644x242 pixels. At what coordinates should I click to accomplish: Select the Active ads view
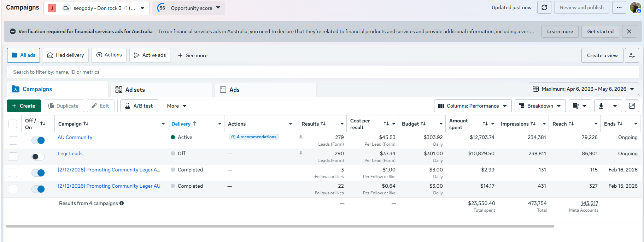150,55
